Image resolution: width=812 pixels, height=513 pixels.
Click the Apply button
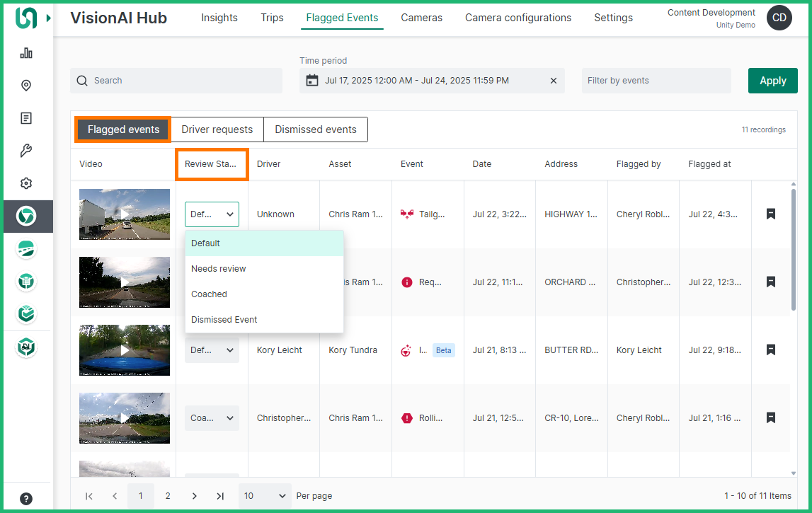coord(772,81)
